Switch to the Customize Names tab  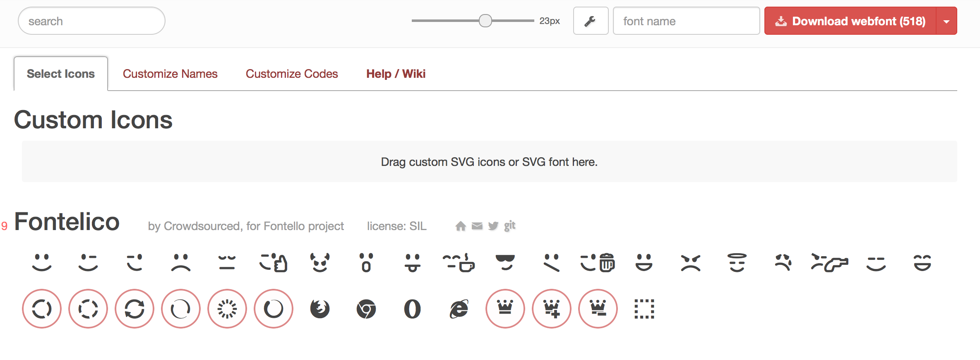click(170, 74)
